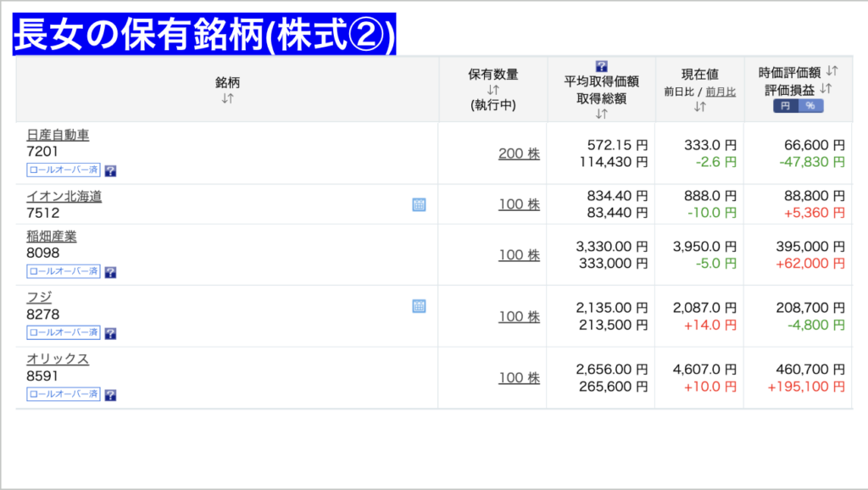This screenshot has width=868, height=490.
Task: Open the オリックス stock link
Action: coord(58,359)
